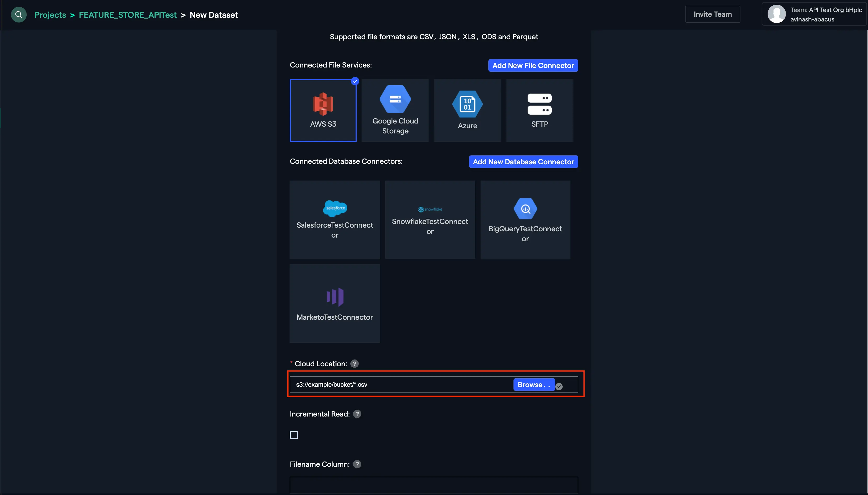The width and height of the screenshot is (868, 495).
Task: Choose the SnowflakeTestConnector tile
Action: coord(430,220)
